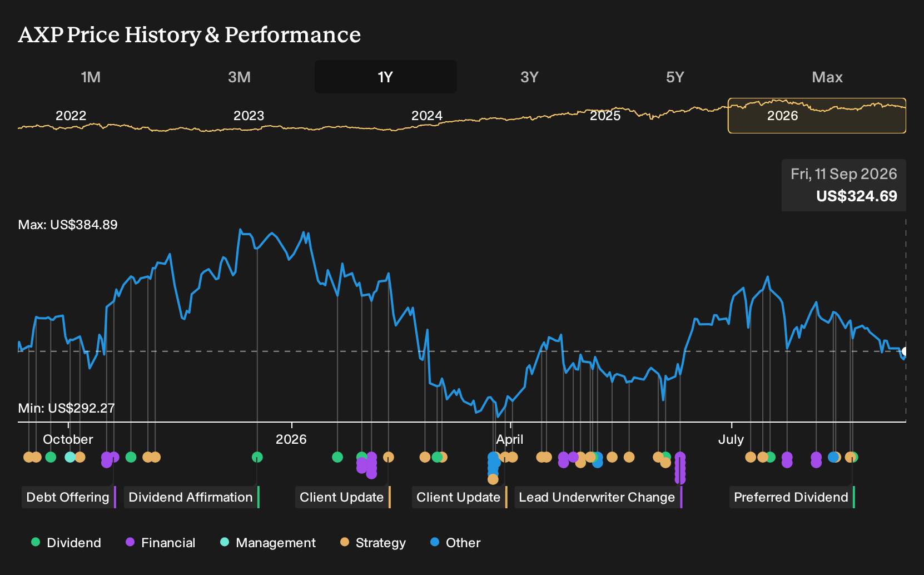Switch to the 1M time range tab
This screenshot has height=575, width=924.
tap(91, 77)
